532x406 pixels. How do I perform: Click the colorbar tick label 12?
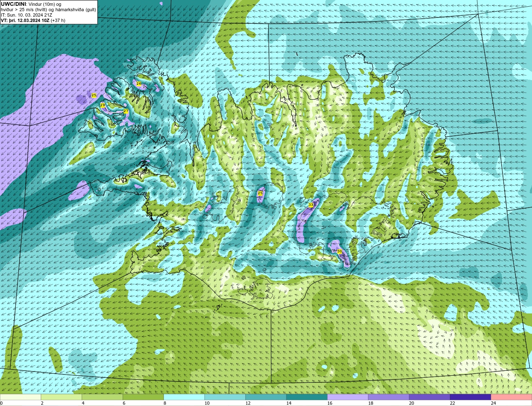click(248, 403)
